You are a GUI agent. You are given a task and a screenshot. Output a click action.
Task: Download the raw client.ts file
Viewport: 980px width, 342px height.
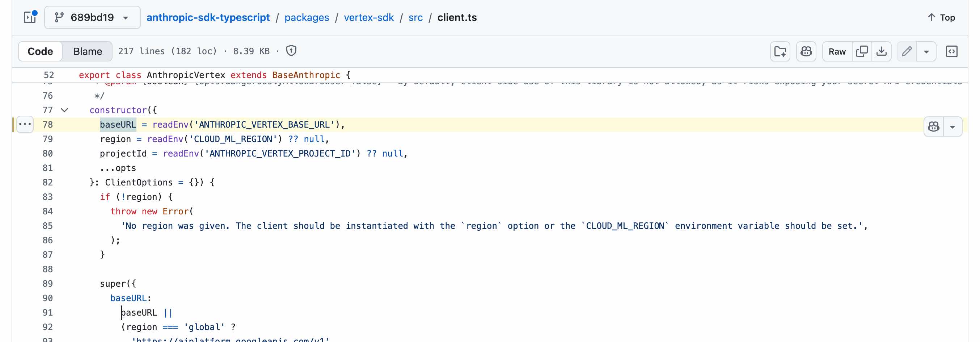click(882, 51)
